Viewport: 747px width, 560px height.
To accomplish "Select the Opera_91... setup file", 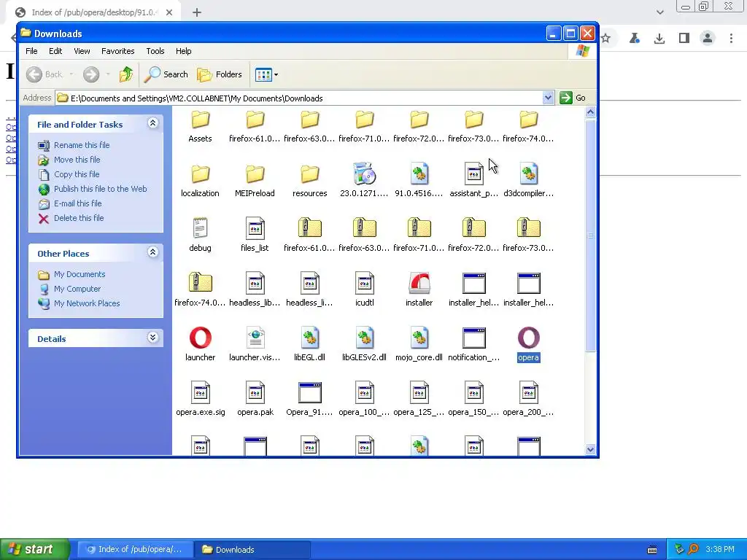I will click(x=309, y=393).
